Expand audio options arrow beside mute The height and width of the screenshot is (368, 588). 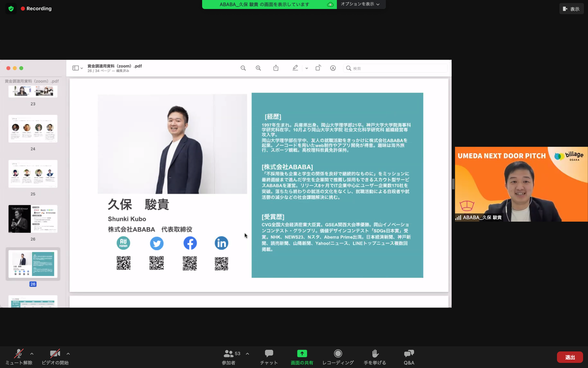pos(32,354)
